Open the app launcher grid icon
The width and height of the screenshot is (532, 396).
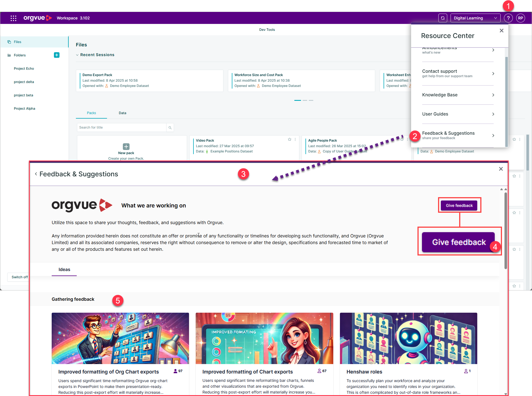point(13,18)
